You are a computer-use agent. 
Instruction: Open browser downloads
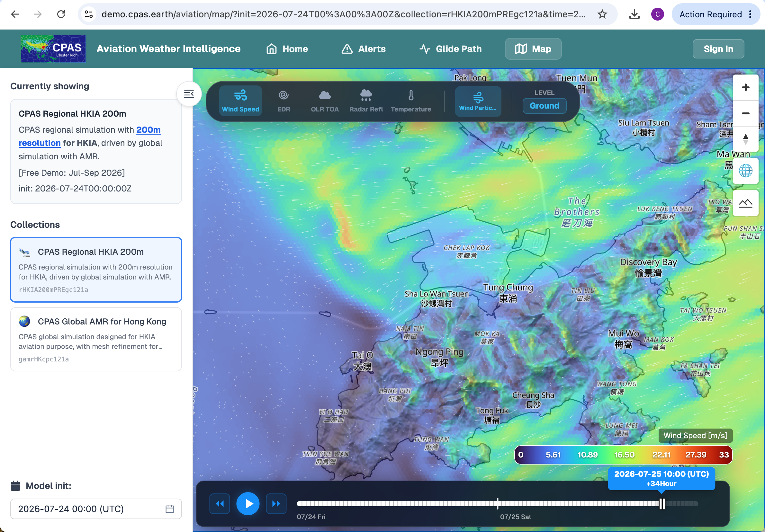634,14
